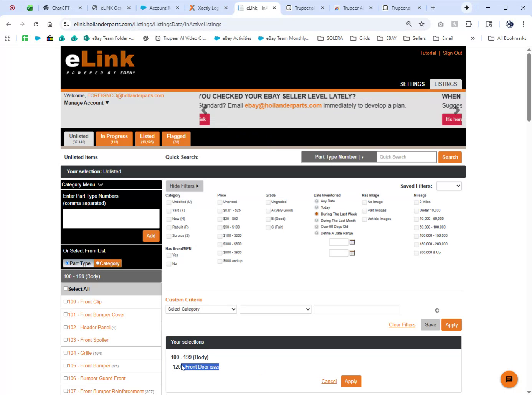The height and width of the screenshot is (395, 532).
Task: Click the carousel next arrow
Action: pyautogui.click(x=457, y=111)
